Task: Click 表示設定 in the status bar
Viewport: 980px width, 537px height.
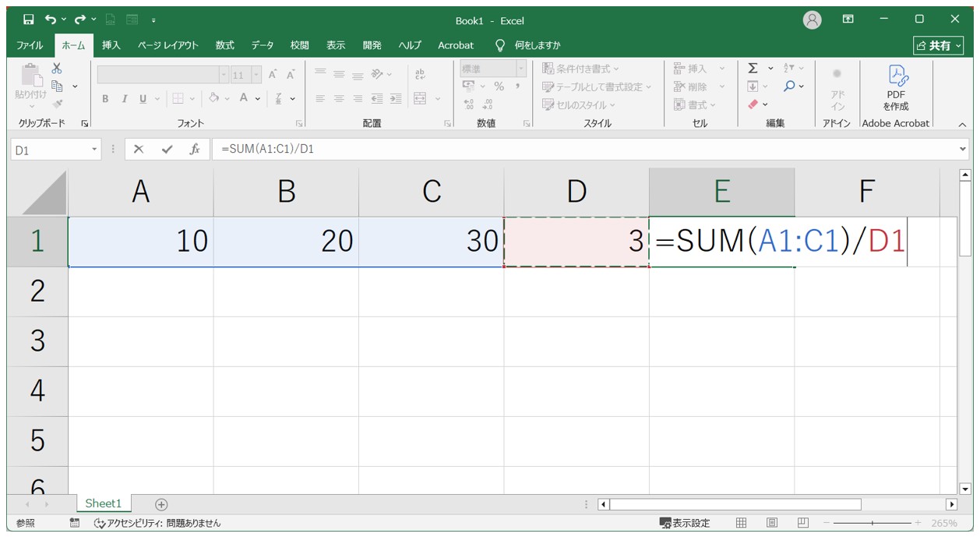Action: pyautogui.click(x=685, y=523)
